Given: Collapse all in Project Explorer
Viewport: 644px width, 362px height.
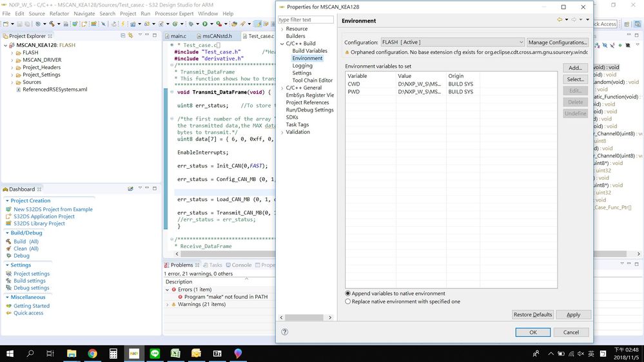Looking at the screenshot, I should click(x=122, y=35).
